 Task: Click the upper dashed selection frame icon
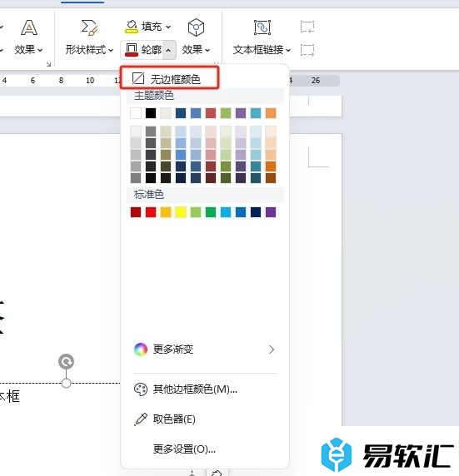click(x=307, y=27)
